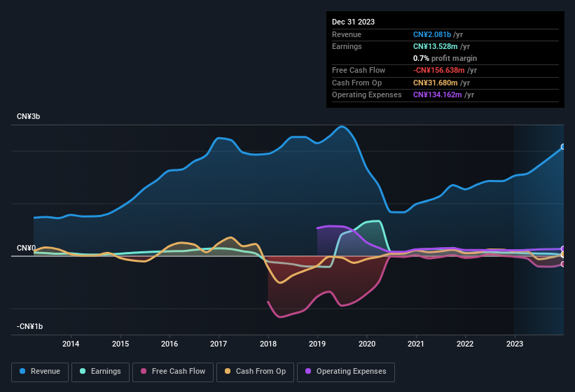
Task: Click the purple Operating Expenses endpoint marker
Action: (563, 248)
